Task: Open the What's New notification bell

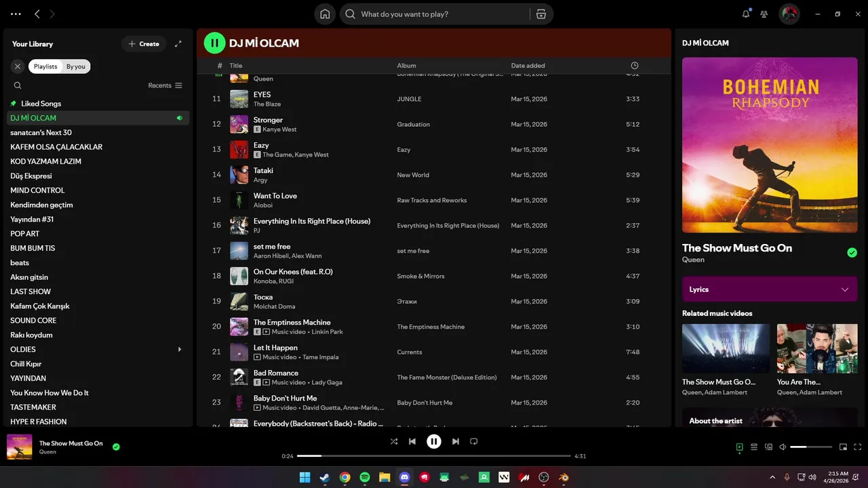Action: point(746,14)
